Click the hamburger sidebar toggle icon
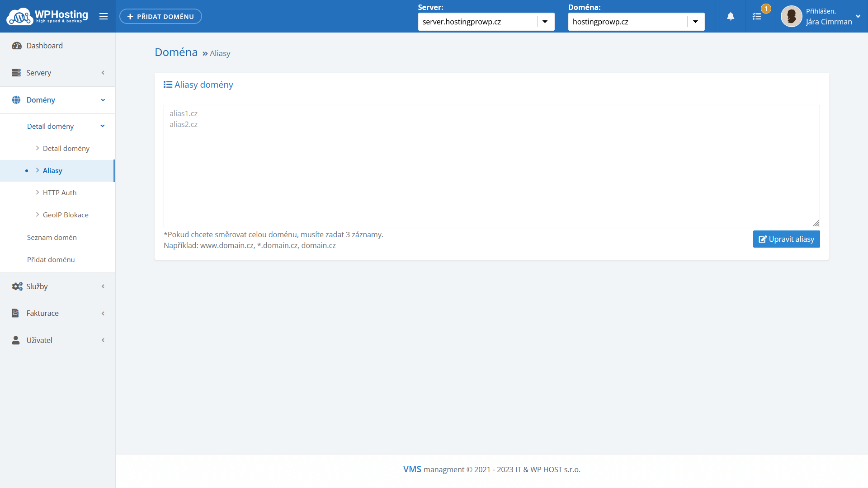The width and height of the screenshot is (868, 488). click(104, 16)
